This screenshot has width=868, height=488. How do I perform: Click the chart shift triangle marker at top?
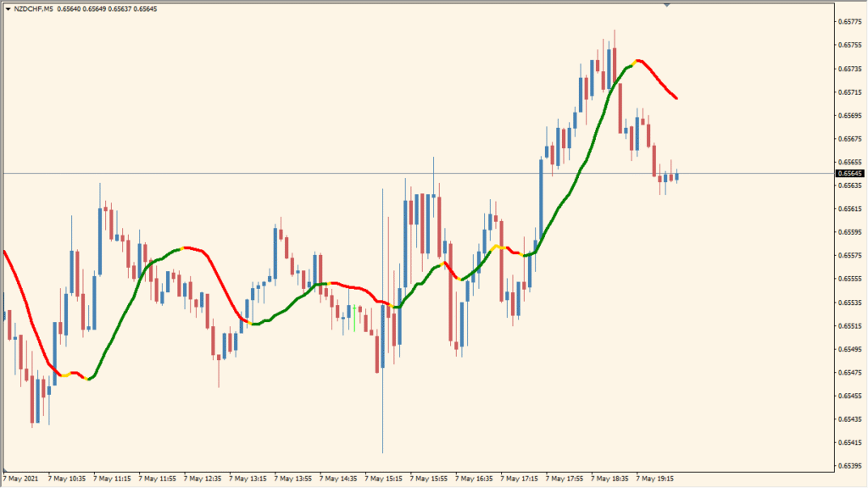667,4
